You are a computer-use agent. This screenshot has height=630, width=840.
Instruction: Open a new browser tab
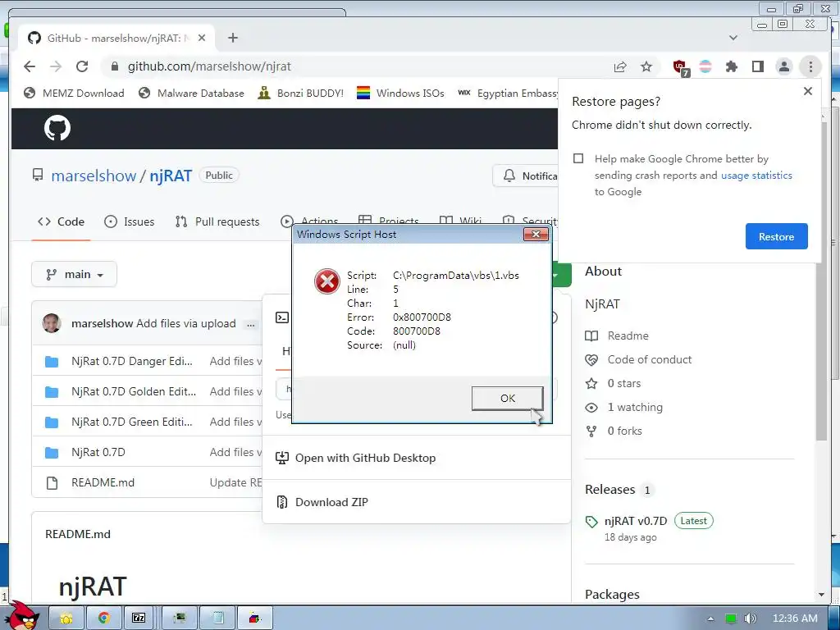click(232, 38)
